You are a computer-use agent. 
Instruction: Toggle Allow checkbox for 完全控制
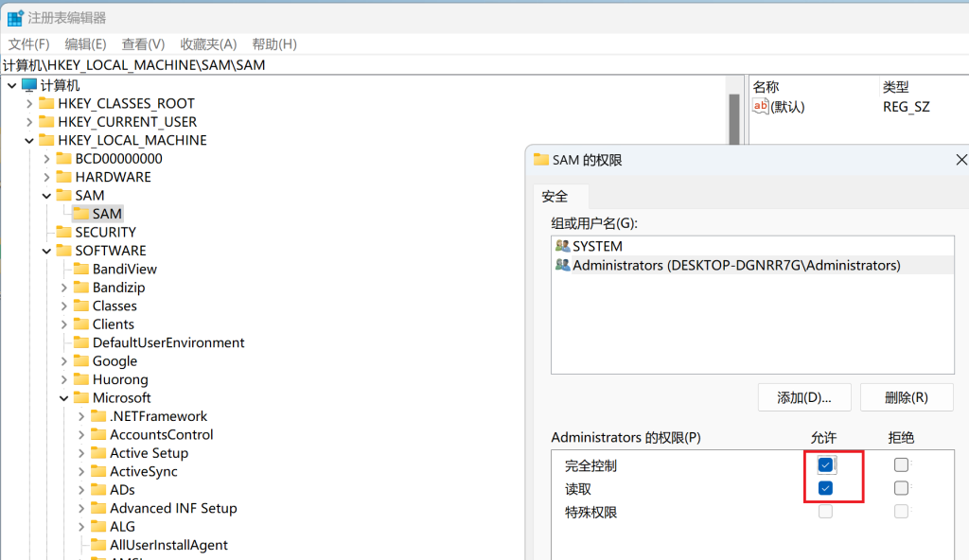[x=825, y=464]
